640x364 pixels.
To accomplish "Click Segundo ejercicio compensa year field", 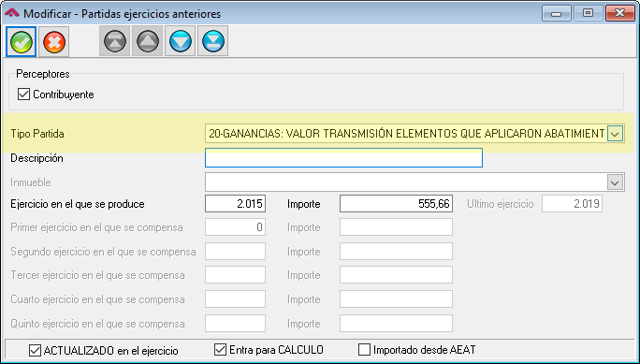I will coord(235,252).
